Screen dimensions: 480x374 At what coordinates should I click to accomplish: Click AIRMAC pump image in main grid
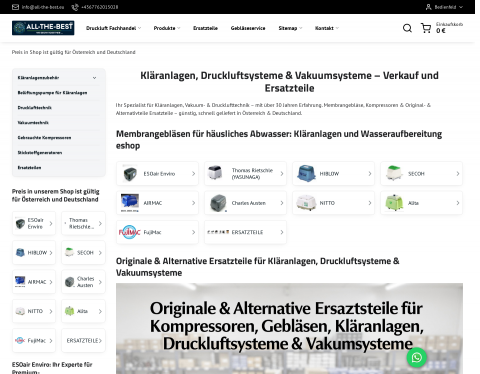click(x=130, y=203)
